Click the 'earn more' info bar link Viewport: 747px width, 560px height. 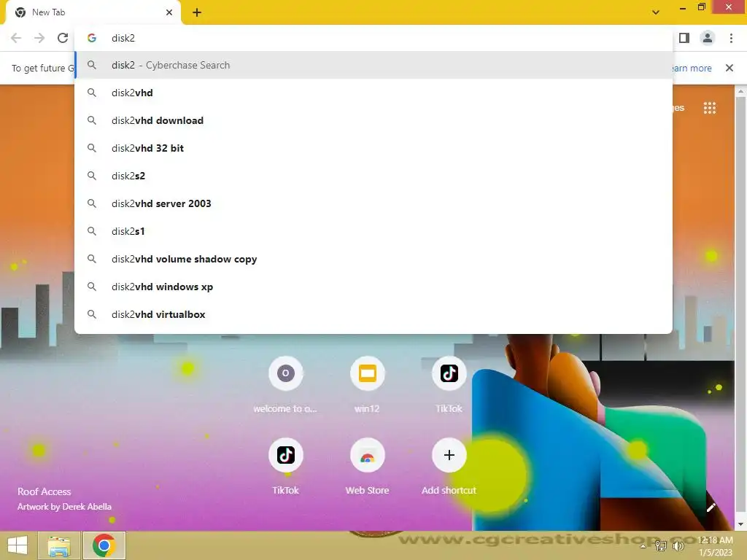(692, 68)
